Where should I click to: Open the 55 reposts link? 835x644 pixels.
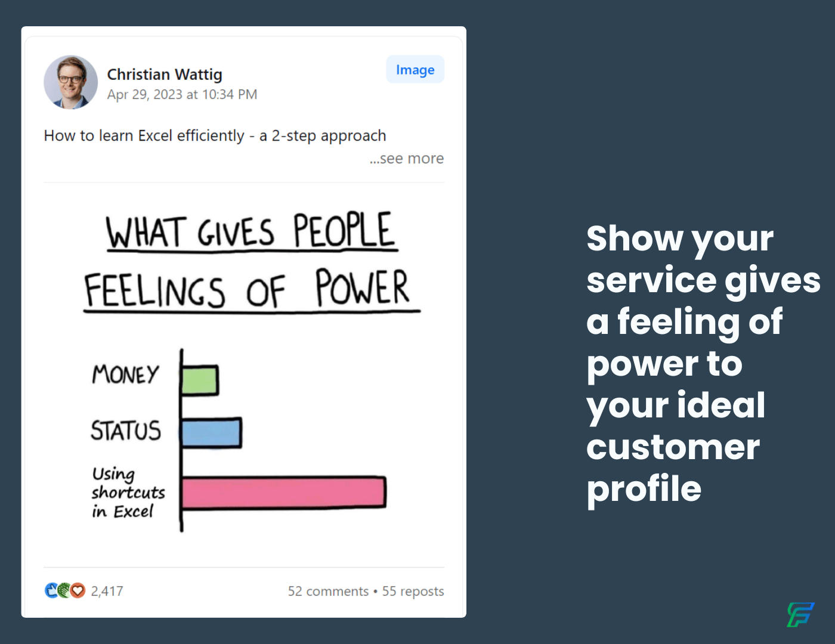[413, 591]
